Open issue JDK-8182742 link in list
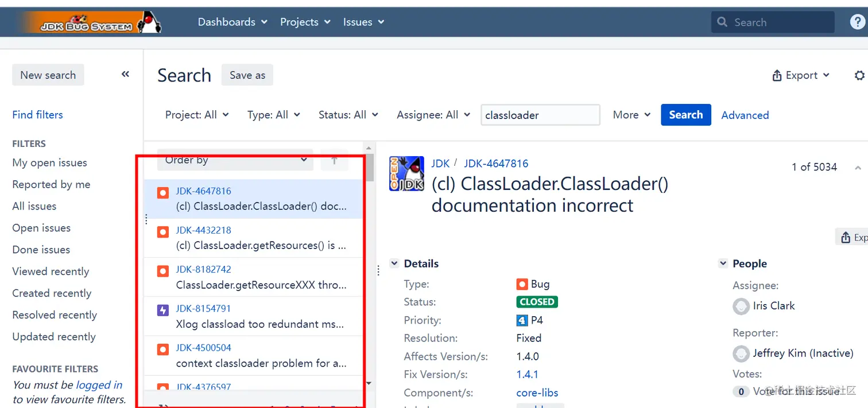 point(204,269)
